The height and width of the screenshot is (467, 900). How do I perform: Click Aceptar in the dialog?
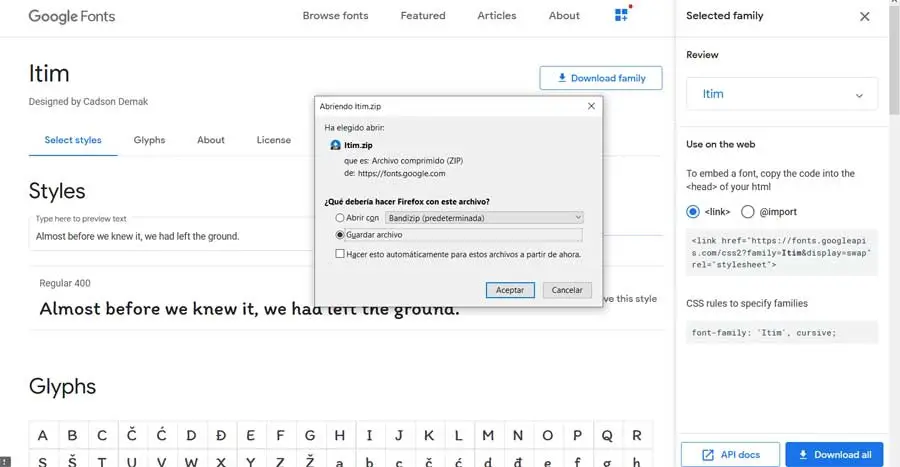point(510,290)
